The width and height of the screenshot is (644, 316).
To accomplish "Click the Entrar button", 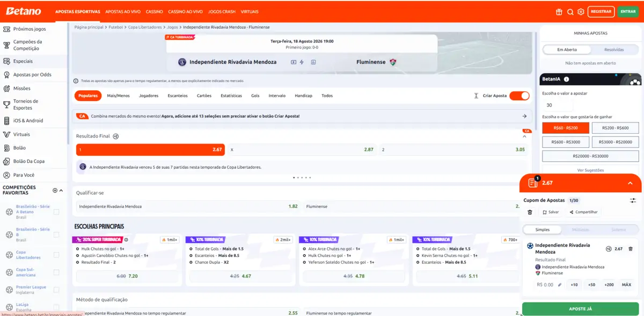I will tap(628, 11).
